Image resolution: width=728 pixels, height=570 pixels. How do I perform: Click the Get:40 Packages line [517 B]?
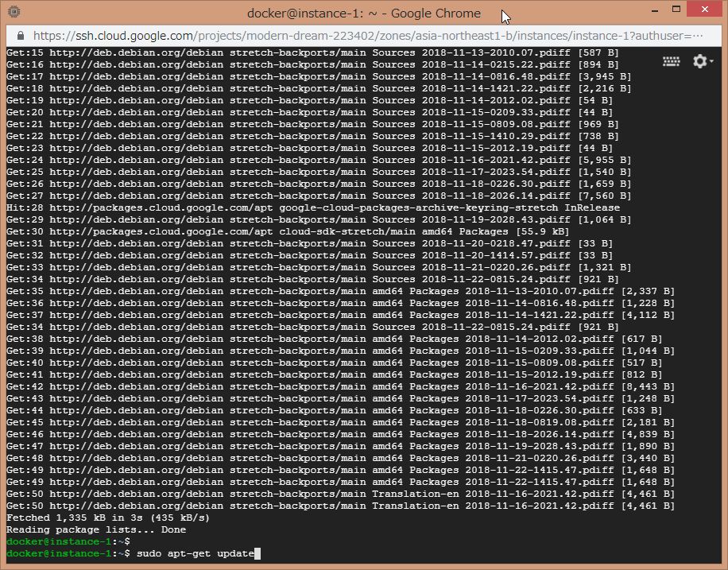click(x=335, y=363)
